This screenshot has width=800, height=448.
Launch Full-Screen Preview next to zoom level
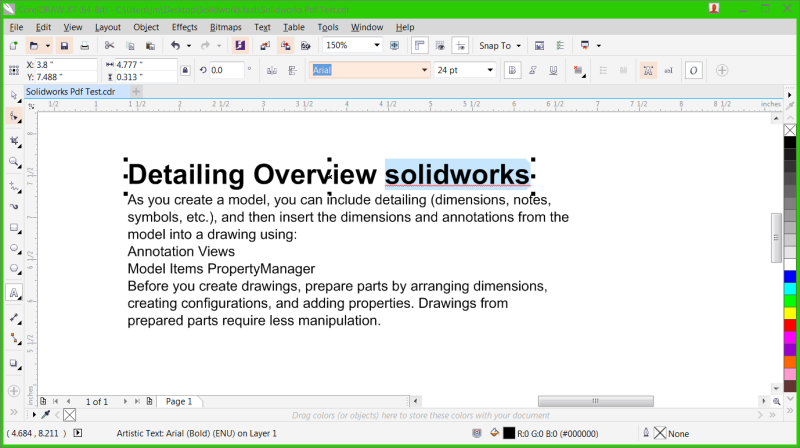[x=394, y=46]
